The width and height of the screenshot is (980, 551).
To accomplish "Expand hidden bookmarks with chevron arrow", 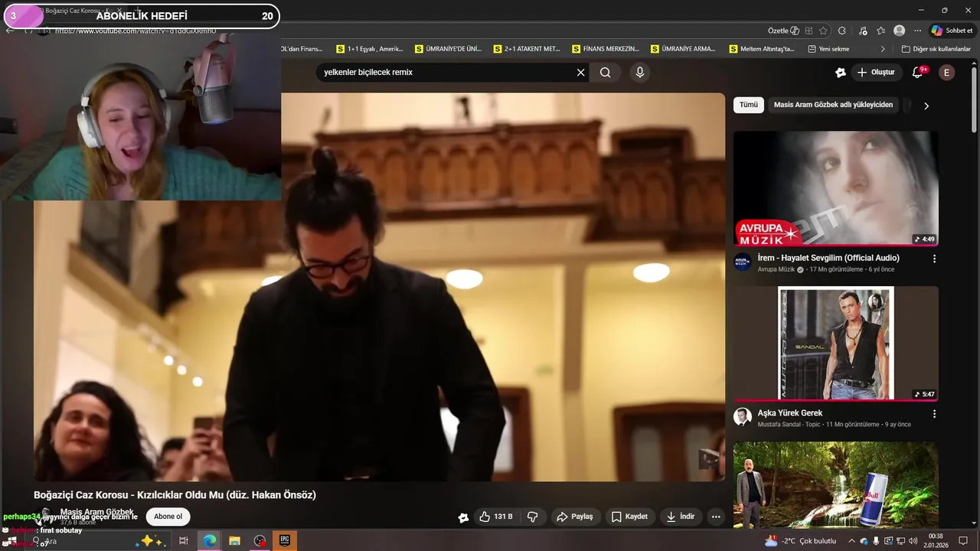I will (883, 49).
